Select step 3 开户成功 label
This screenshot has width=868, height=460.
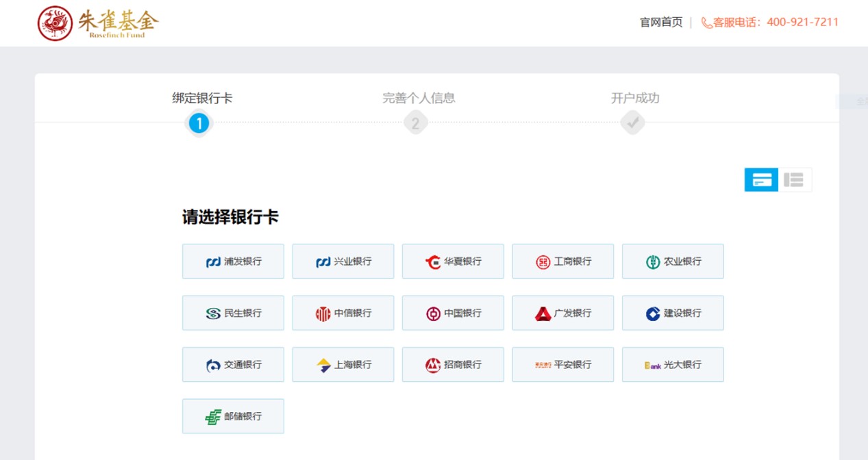635,98
